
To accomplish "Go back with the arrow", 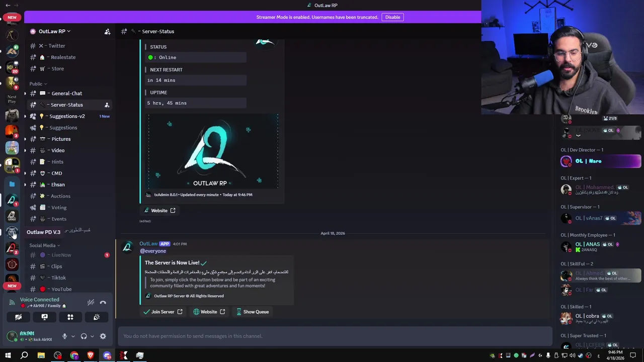I will click(8, 5).
